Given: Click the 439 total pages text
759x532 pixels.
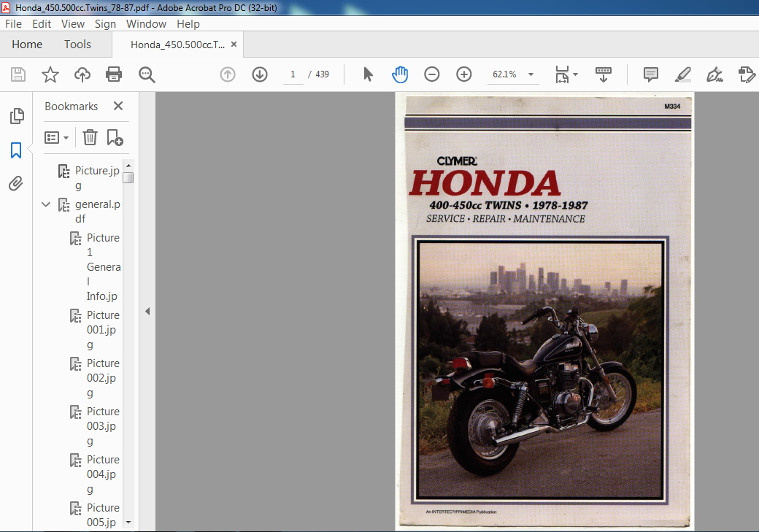Looking at the screenshot, I should 322,74.
